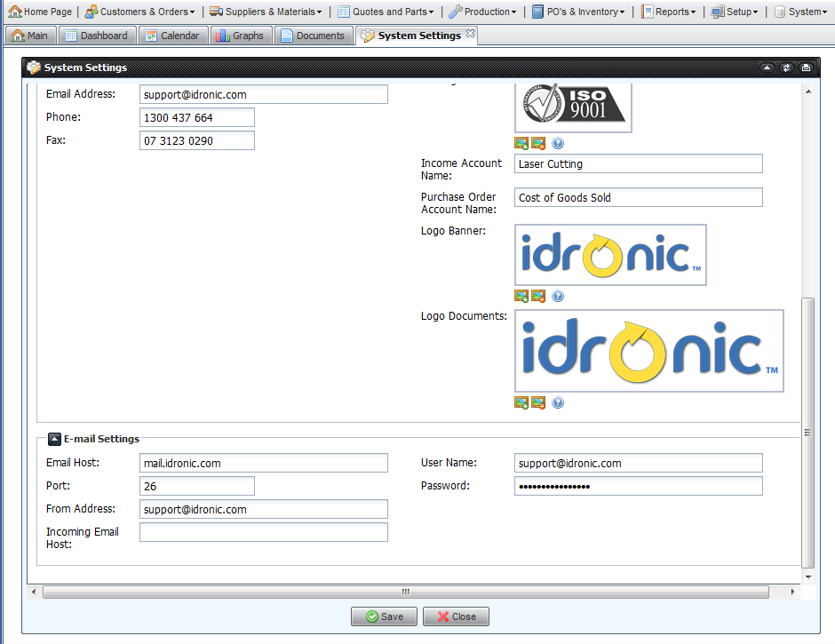Viewport: 835px width, 644px height.
Task: Click the horizontal scrollbar at bottom
Action: tap(405, 592)
